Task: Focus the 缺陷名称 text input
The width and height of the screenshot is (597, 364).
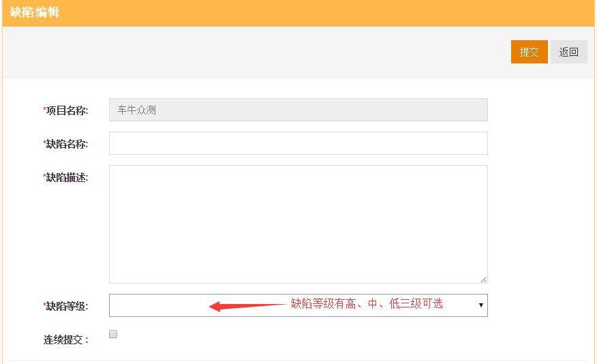Action: click(x=298, y=143)
